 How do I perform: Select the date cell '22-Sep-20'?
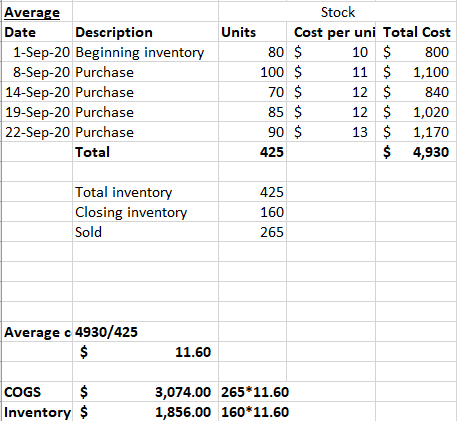pyautogui.click(x=37, y=132)
